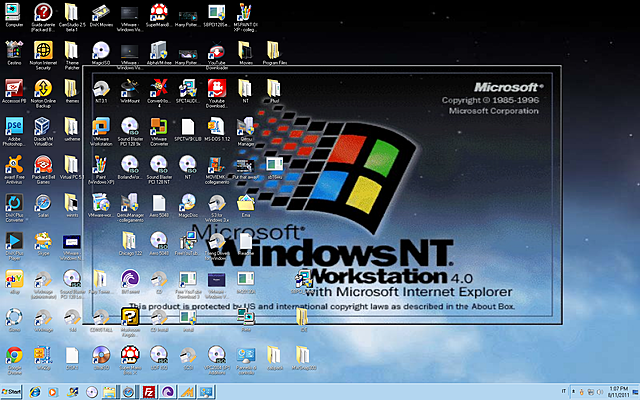Open the DivX Movies shortcut
Image resolution: width=640 pixels, height=400 pixels.
101,15
